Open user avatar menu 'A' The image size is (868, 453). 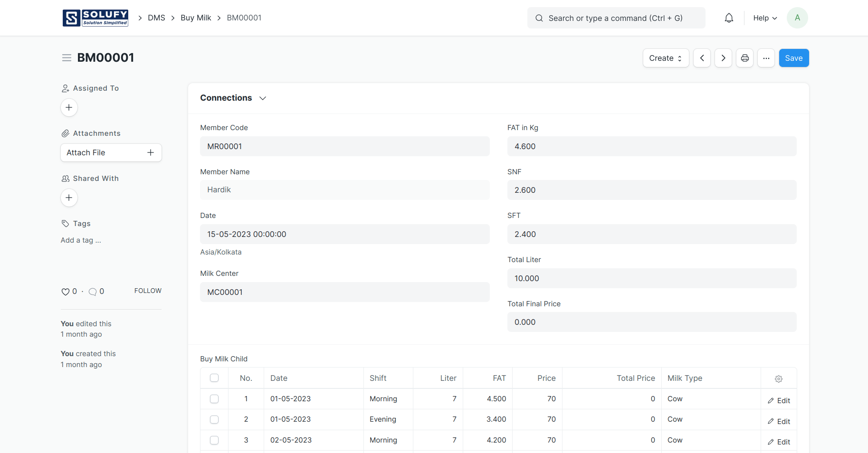click(797, 18)
